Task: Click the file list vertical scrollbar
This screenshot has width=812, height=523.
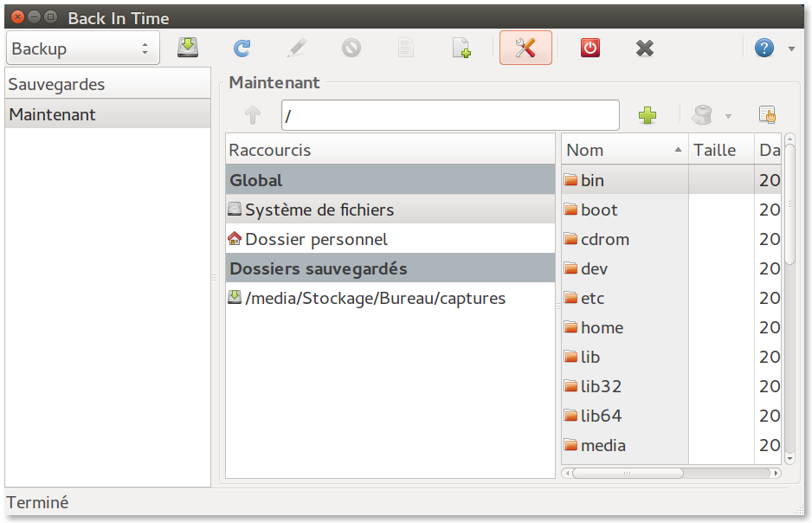Action: click(789, 204)
